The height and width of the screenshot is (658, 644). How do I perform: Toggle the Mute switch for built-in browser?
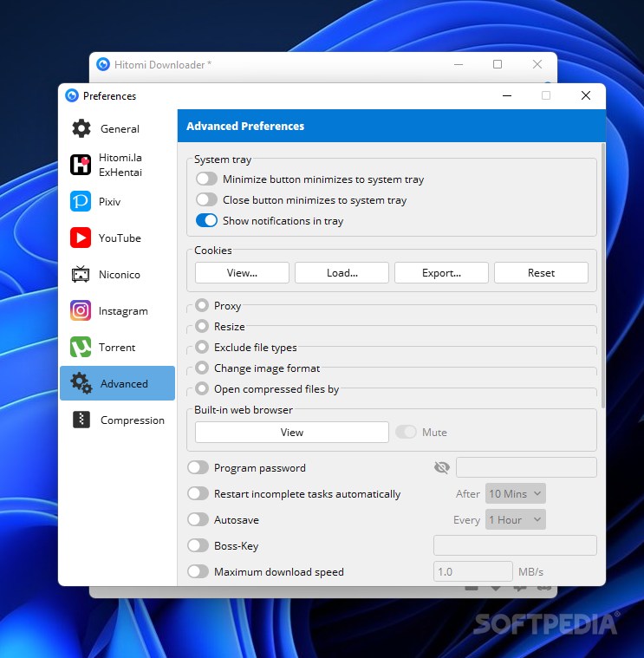[x=406, y=432]
